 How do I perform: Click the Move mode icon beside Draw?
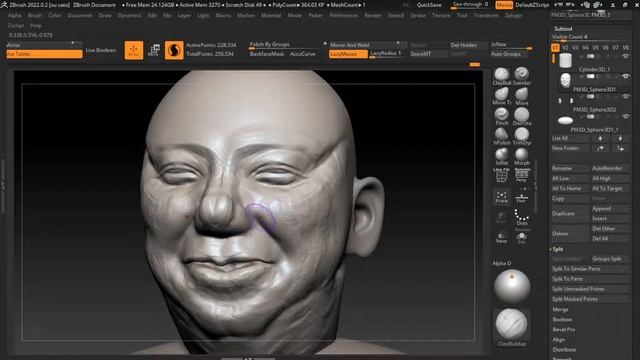coord(153,50)
